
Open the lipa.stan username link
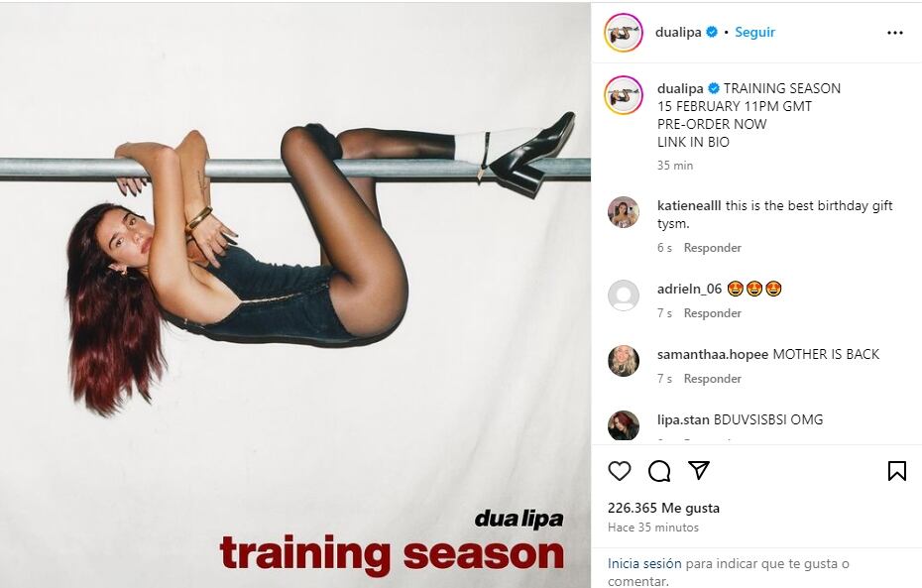click(683, 419)
